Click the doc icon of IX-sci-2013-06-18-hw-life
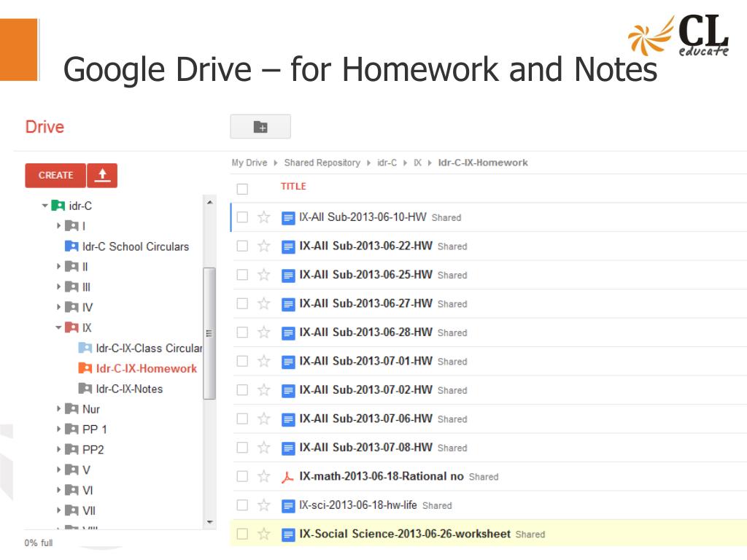This screenshot has height=560, width=747. [287, 506]
